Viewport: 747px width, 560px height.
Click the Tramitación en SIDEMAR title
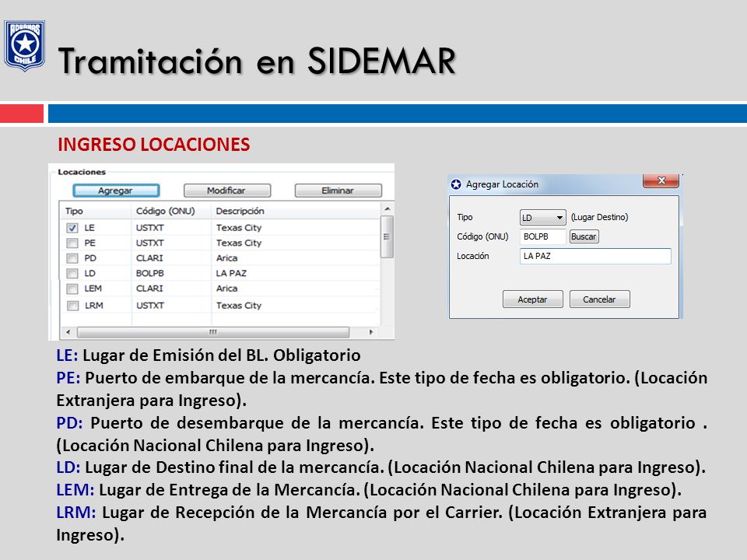pos(258,61)
